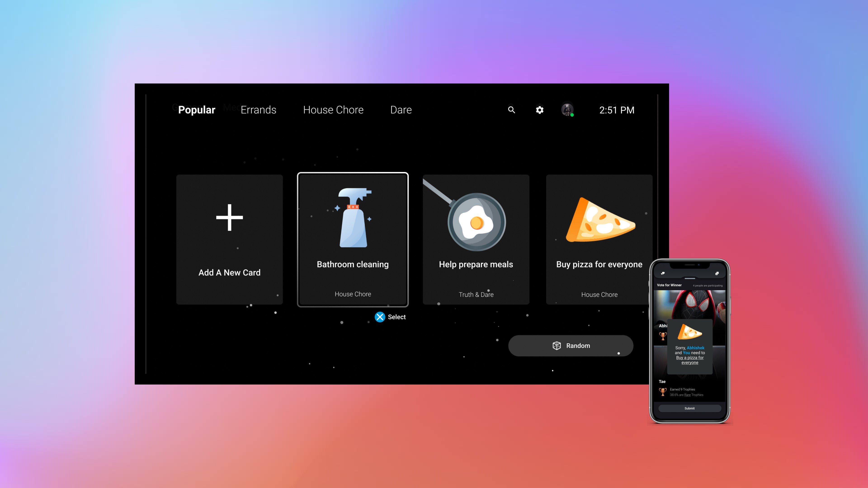Click the user profile avatar
Screen dimensions: 868x488
click(x=567, y=110)
